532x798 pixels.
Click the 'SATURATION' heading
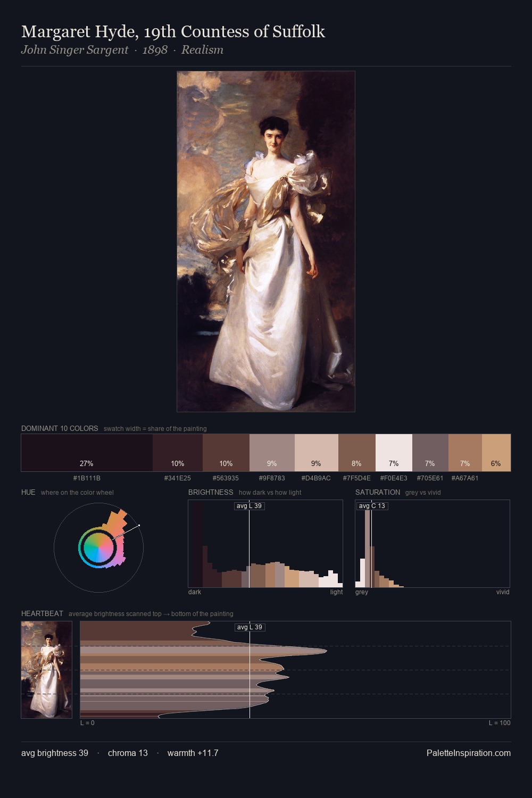(378, 492)
